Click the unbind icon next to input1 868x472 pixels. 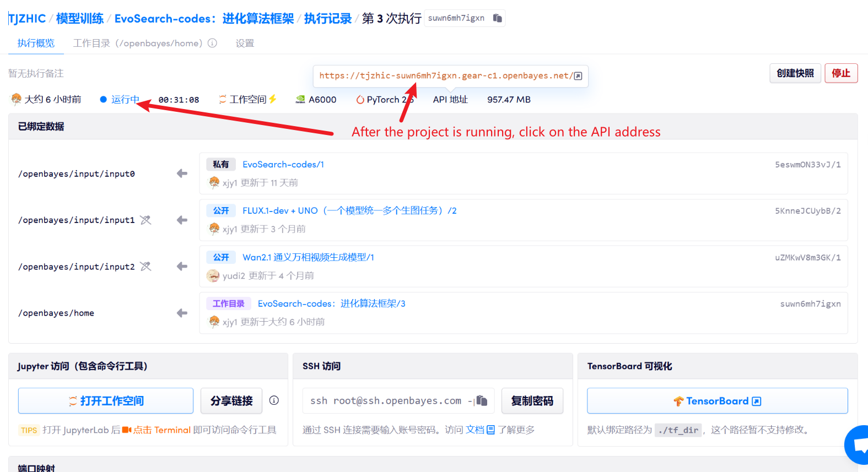pyautogui.click(x=145, y=220)
